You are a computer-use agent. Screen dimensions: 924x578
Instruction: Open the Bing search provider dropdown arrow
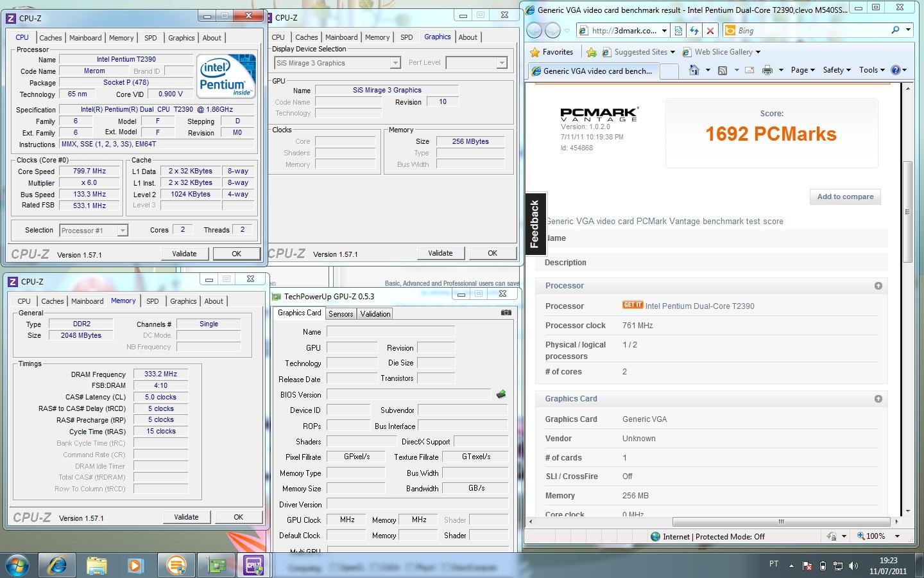click(x=908, y=30)
